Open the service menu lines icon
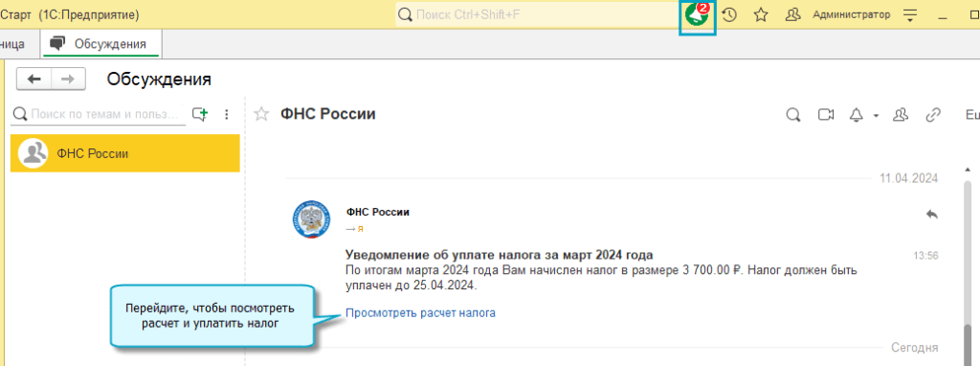 [911, 15]
